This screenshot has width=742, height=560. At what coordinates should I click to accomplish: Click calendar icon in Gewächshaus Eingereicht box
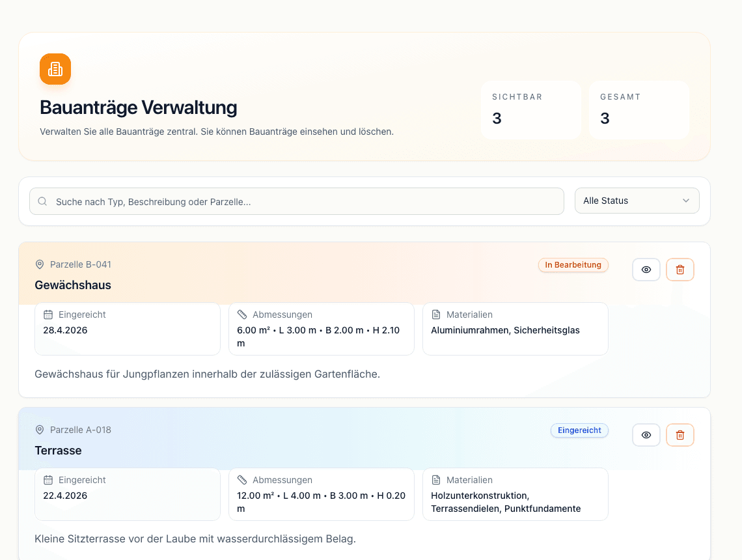pos(48,315)
